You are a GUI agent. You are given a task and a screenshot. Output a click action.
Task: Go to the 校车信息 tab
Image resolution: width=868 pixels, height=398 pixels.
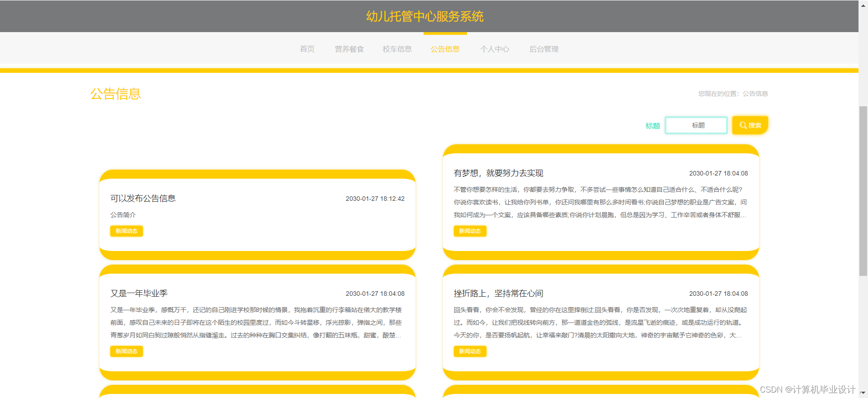397,49
